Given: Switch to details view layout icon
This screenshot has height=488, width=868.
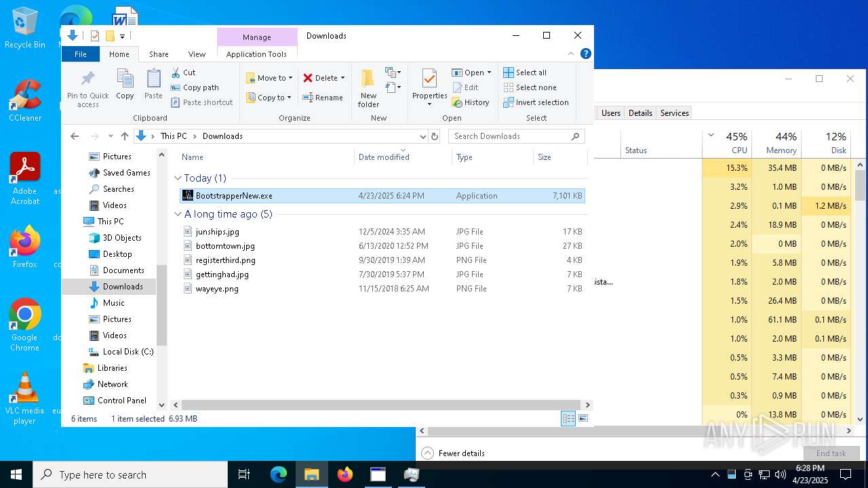Looking at the screenshot, I should point(568,419).
